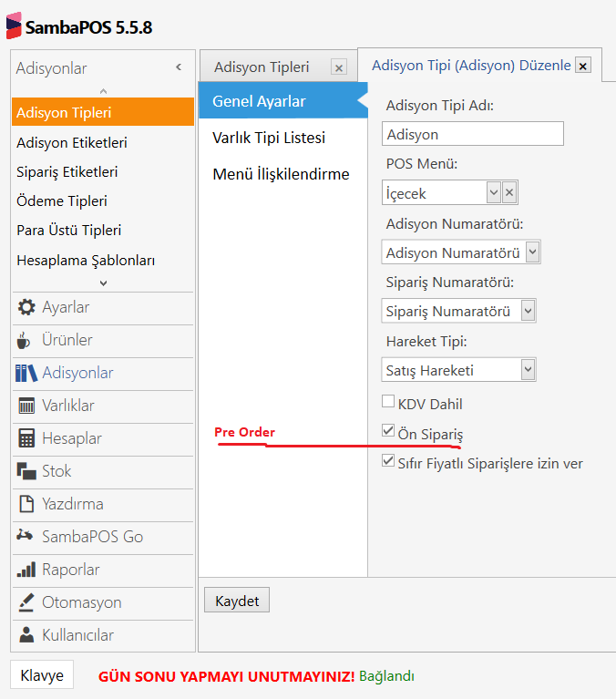This screenshot has height=699, width=616.
Task: Open Yazdırma document icon section
Action: 26,504
